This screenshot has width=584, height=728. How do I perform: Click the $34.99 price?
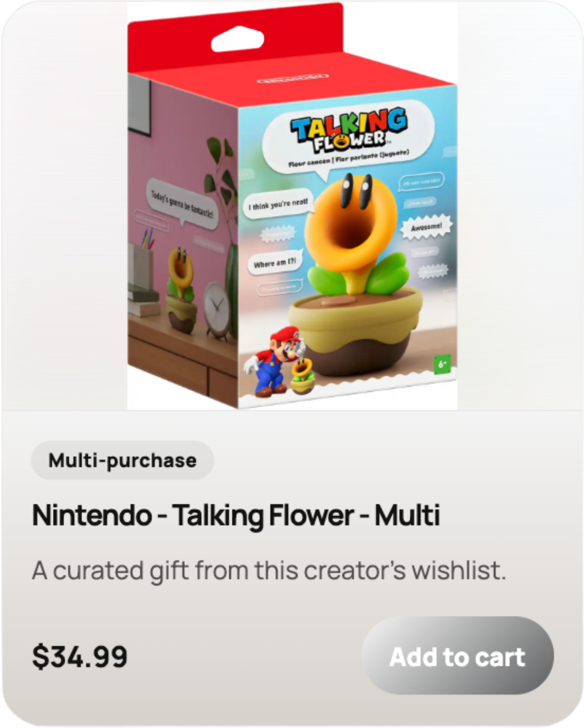[80, 657]
